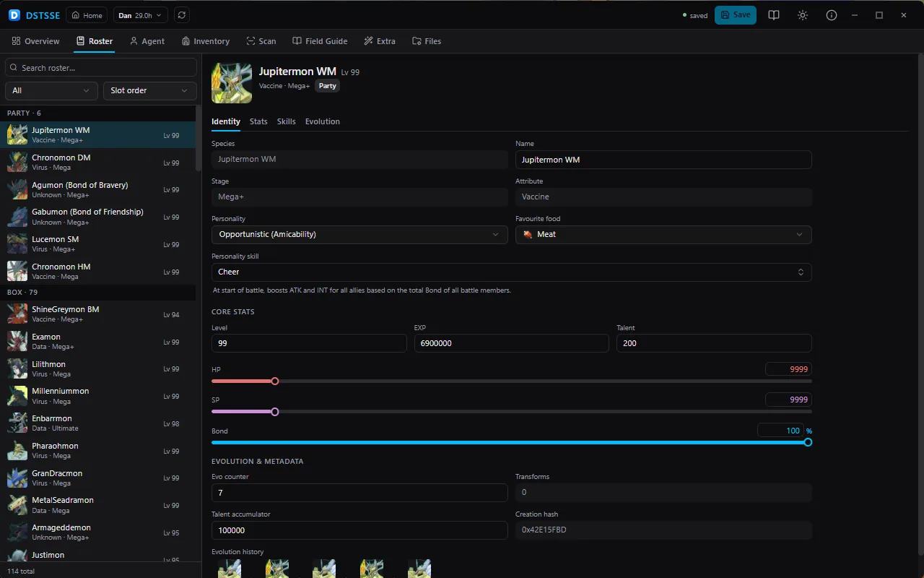
Task: Click the Talent accumulator field
Action: click(x=359, y=530)
